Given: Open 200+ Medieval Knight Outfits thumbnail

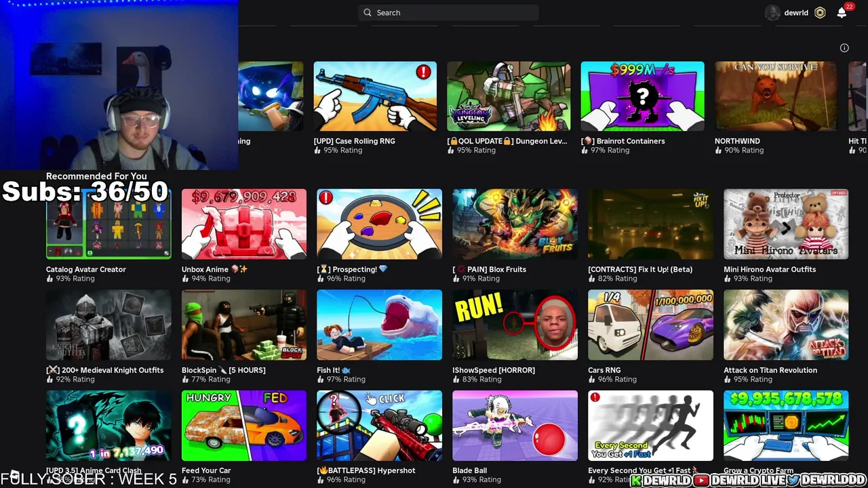Looking at the screenshot, I should click(x=108, y=325).
